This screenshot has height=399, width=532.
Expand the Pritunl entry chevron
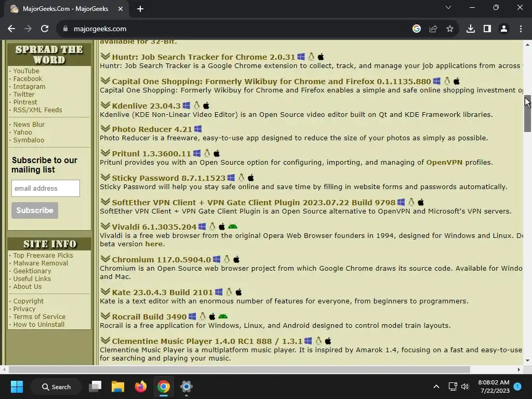point(105,153)
